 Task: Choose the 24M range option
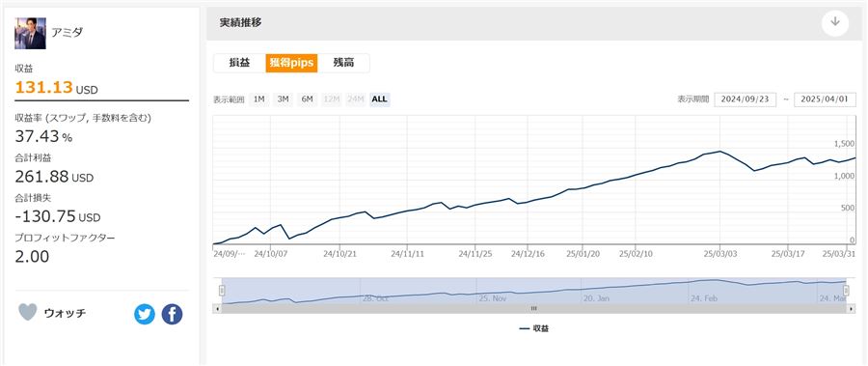click(x=355, y=99)
